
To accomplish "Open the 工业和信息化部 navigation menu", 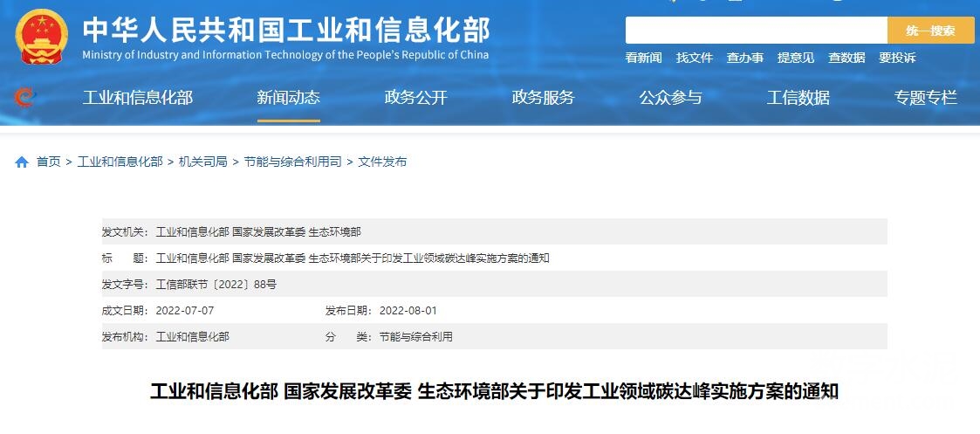I will tap(138, 98).
